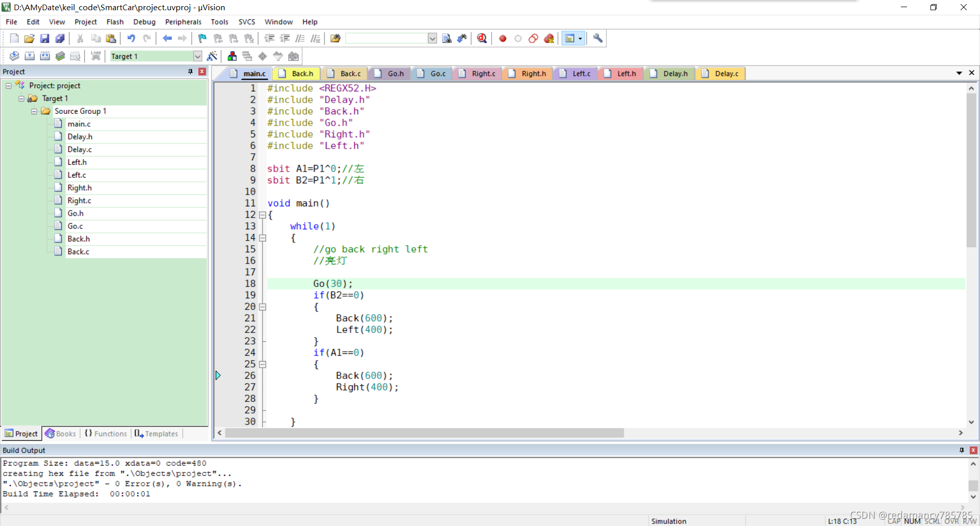Click the Indent selection icon
The image size is (980, 526).
coord(269,38)
